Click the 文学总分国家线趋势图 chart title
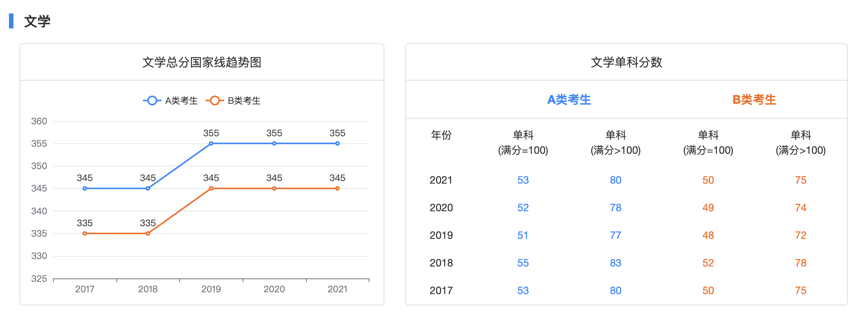Image resolution: width=868 pixels, height=318 pixels. pos(202,62)
